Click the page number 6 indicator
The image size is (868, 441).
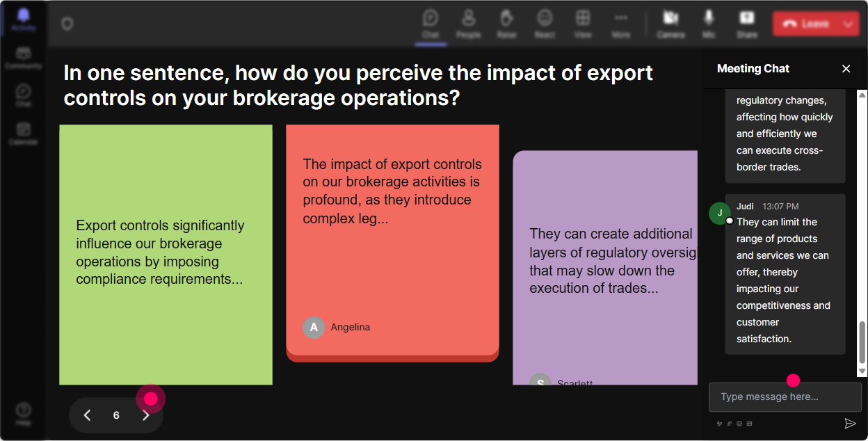click(x=116, y=415)
